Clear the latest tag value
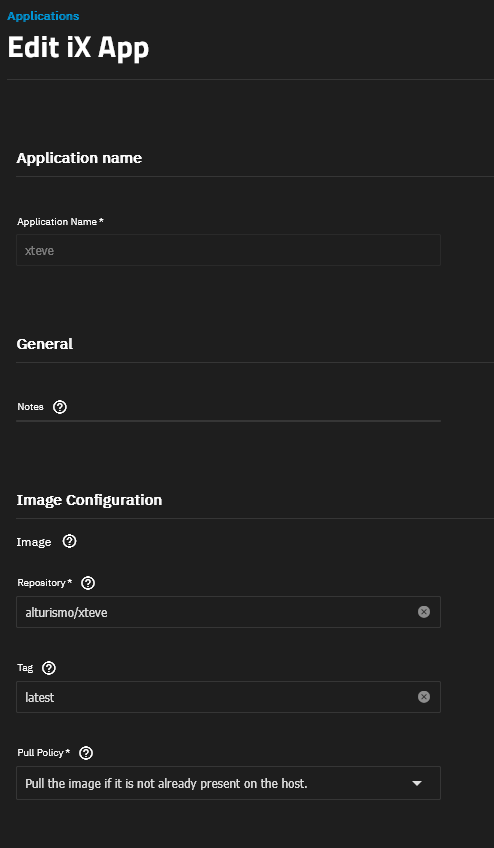This screenshot has height=848, width=494. pyautogui.click(x=424, y=697)
